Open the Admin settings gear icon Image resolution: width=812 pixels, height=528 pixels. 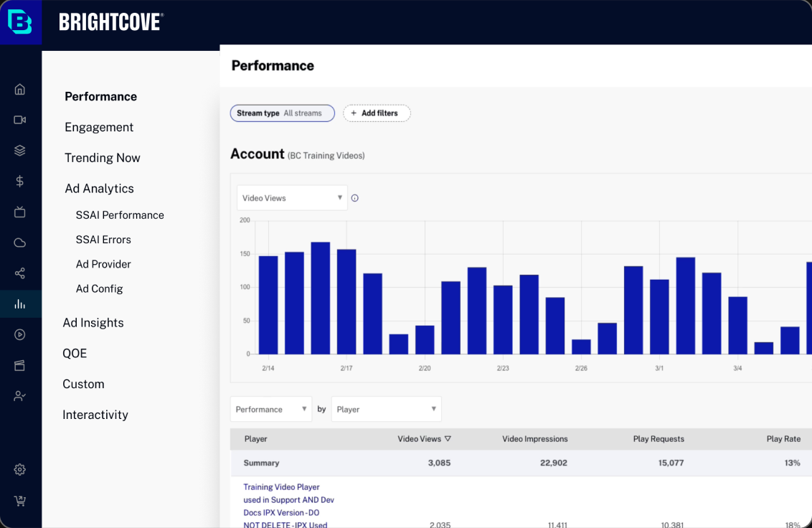(x=19, y=469)
